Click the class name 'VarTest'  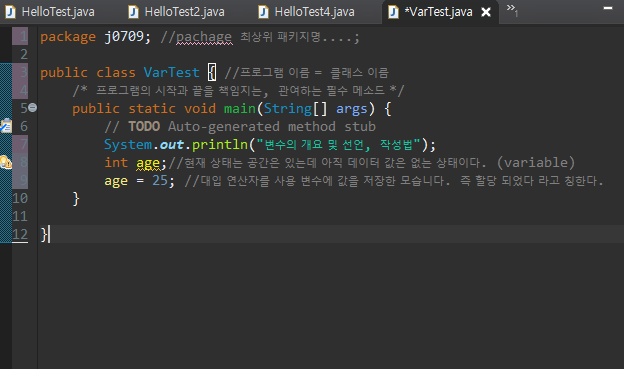pos(172,72)
